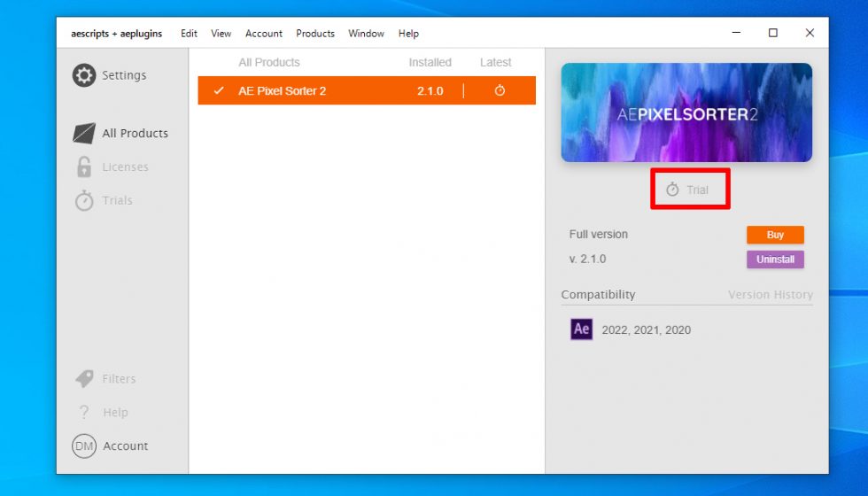Click the Filters sidebar label
Image resolution: width=868 pixels, height=496 pixels.
(x=119, y=379)
